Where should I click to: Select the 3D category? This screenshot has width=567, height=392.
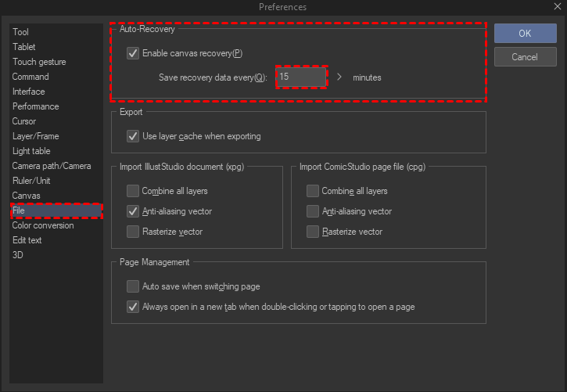click(18, 255)
